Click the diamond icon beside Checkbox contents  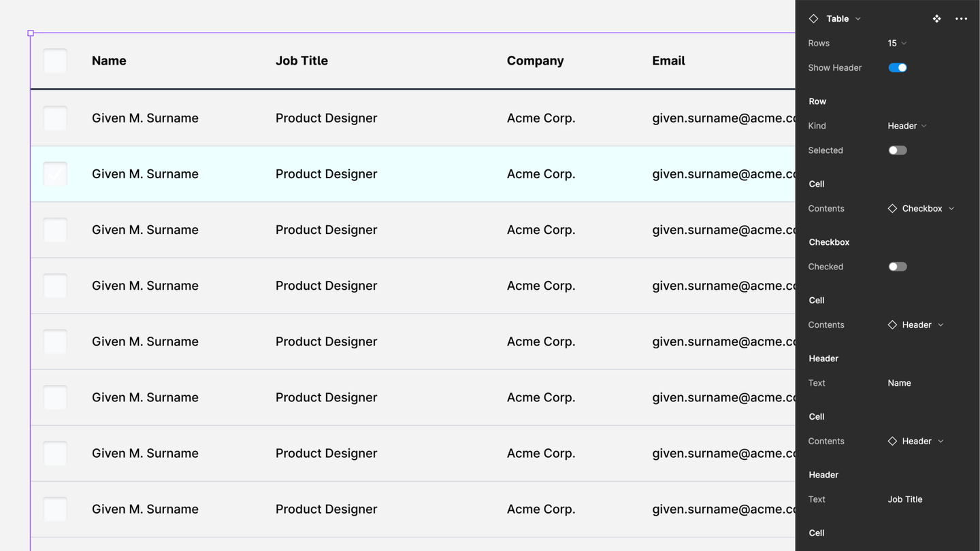tap(892, 209)
